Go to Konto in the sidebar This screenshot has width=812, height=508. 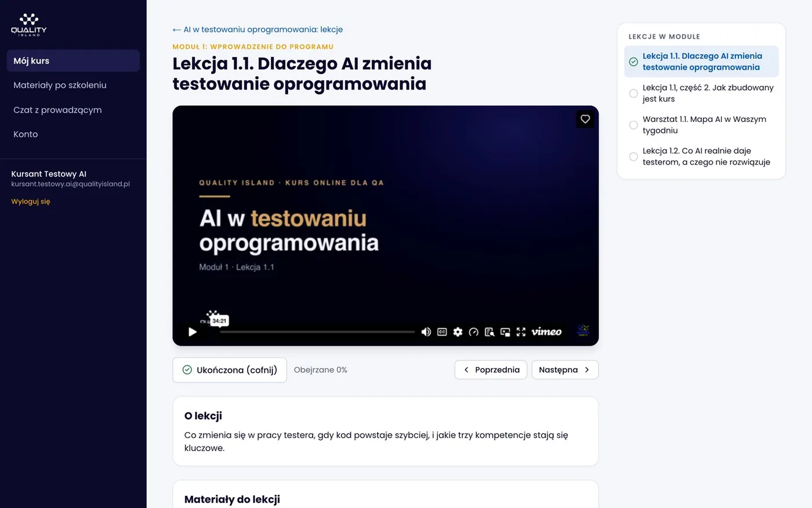pos(73,134)
